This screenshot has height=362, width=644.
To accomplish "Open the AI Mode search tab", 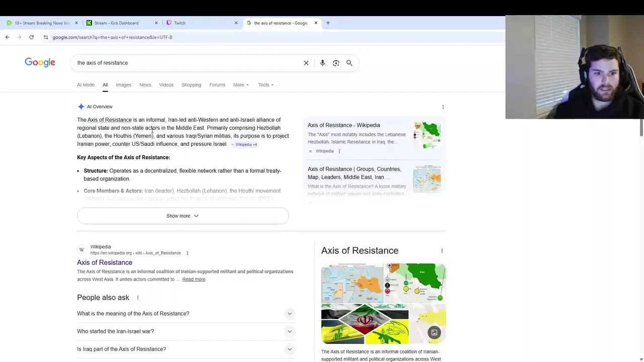I will coord(86,84).
